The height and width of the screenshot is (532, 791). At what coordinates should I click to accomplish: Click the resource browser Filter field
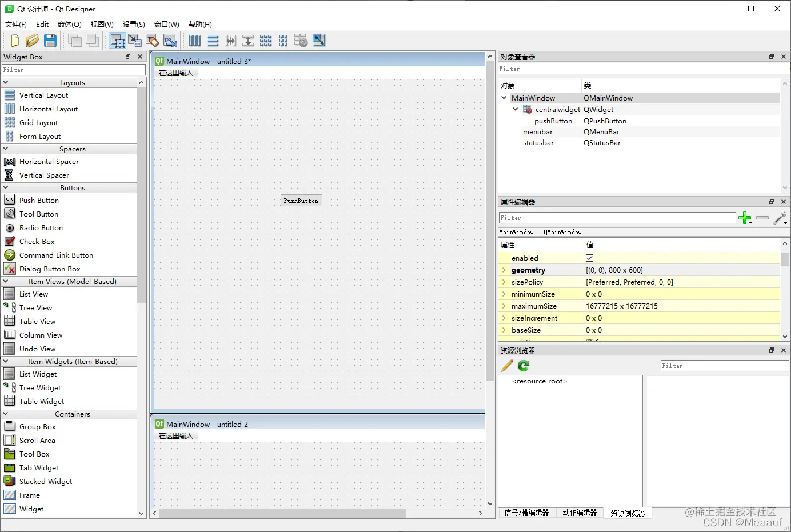click(725, 366)
